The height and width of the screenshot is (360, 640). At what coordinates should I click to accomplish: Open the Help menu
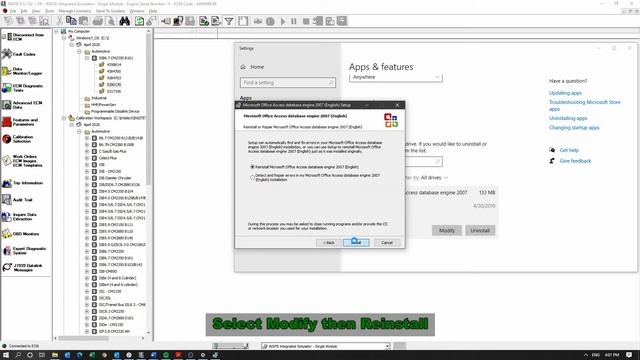(153, 11)
